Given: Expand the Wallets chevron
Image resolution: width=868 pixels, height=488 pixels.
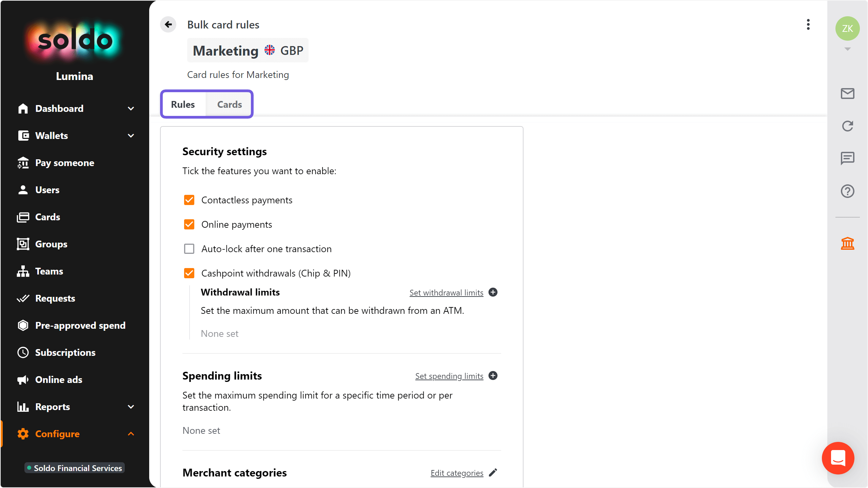Looking at the screenshot, I should (x=131, y=136).
